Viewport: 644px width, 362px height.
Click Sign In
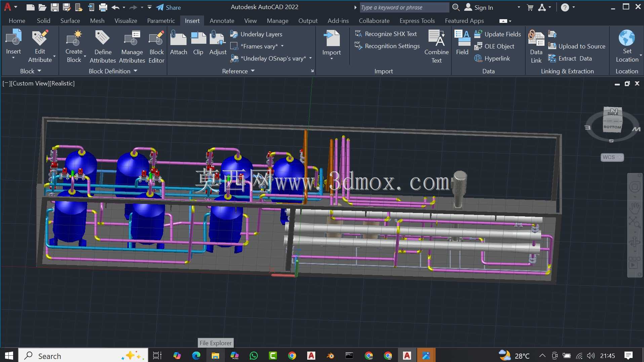[x=479, y=7]
